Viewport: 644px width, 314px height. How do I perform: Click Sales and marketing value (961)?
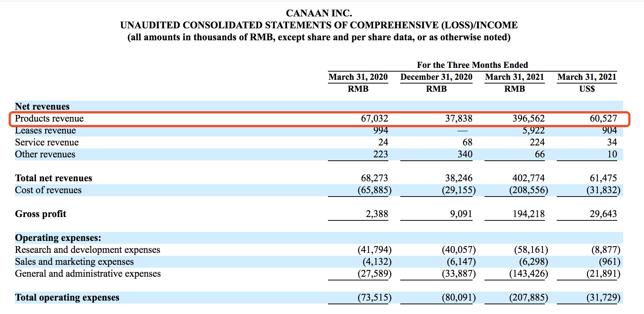(x=609, y=262)
